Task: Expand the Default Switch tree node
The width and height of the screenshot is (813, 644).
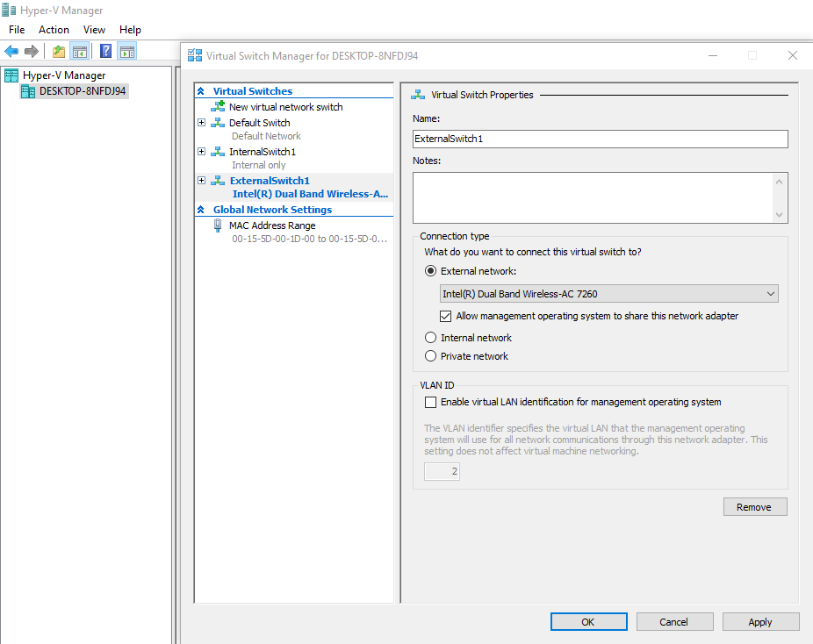Action: (202, 123)
